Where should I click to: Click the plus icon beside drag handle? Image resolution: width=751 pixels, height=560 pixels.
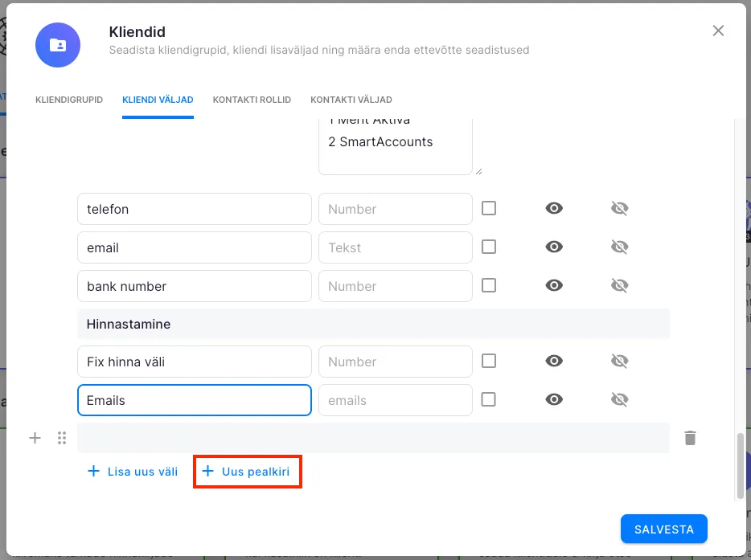[x=35, y=438]
